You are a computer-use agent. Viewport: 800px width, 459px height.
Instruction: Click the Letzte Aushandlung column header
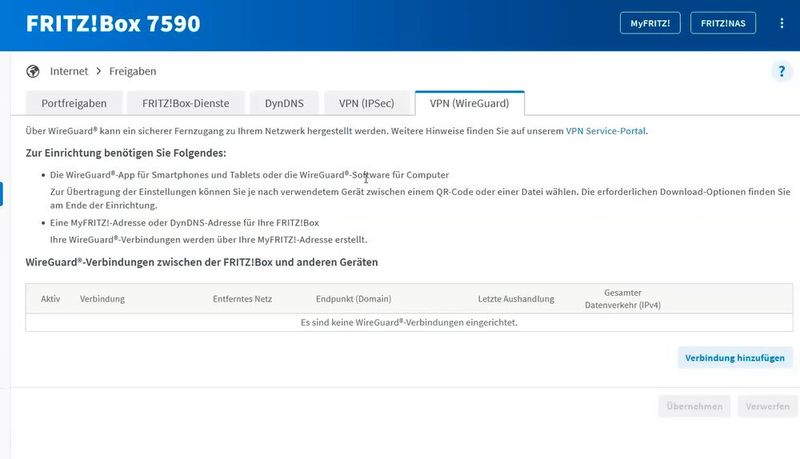516,299
